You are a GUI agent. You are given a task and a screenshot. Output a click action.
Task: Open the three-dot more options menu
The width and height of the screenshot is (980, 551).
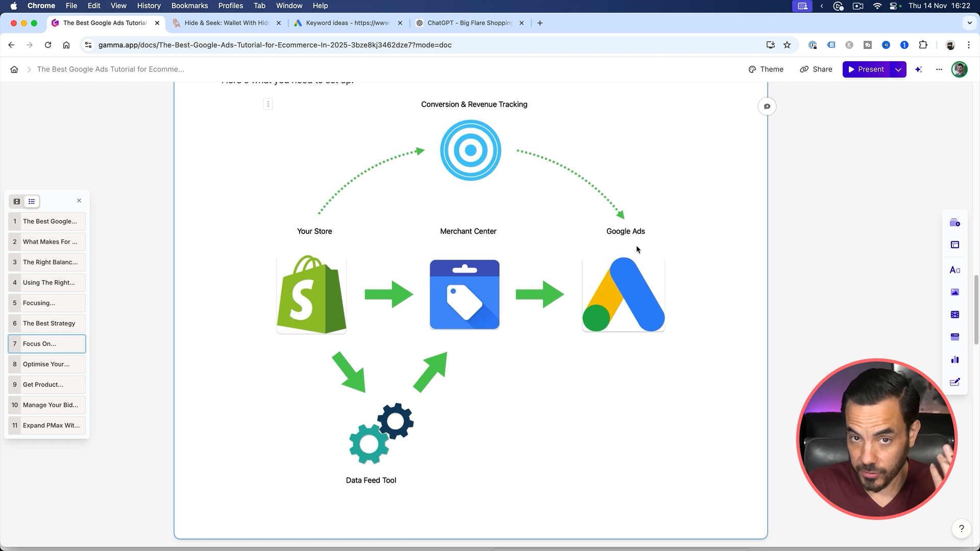939,69
